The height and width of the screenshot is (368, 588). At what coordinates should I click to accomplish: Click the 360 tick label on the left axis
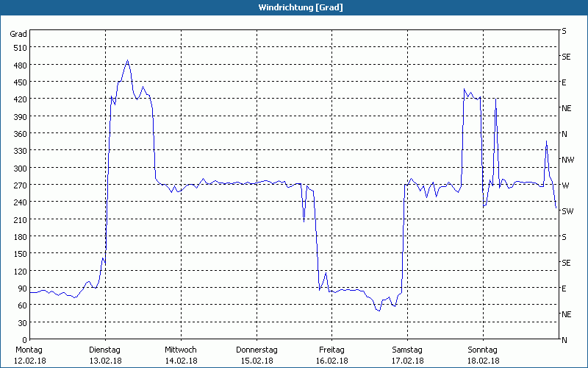point(18,134)
